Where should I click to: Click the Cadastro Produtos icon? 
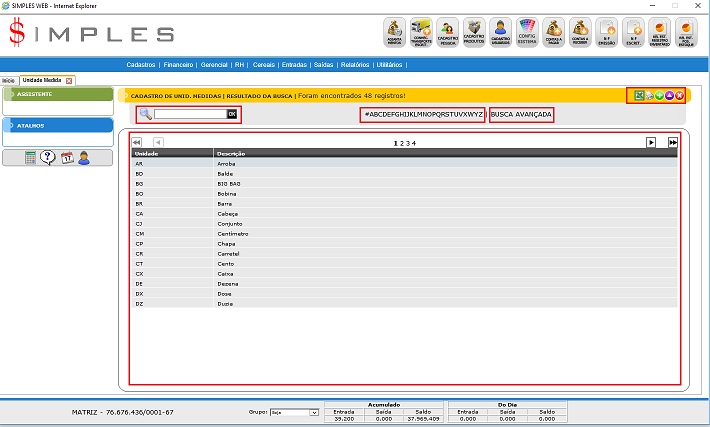474,33
